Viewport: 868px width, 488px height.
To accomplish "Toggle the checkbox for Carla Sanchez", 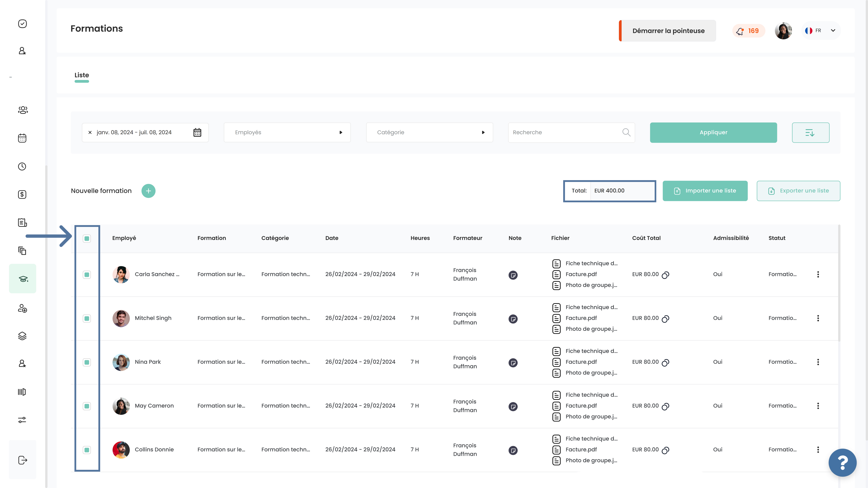I will coord(87,275).
